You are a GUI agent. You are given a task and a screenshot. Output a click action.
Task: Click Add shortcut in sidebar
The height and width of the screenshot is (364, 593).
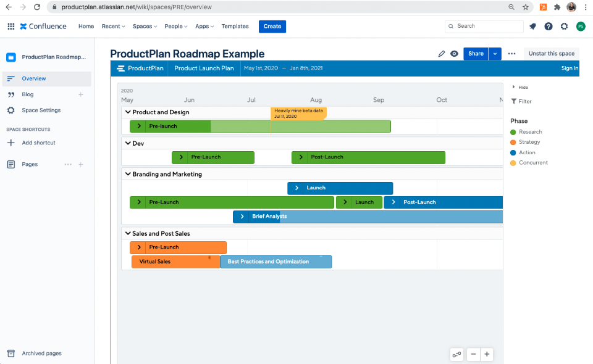pos(38,143)
